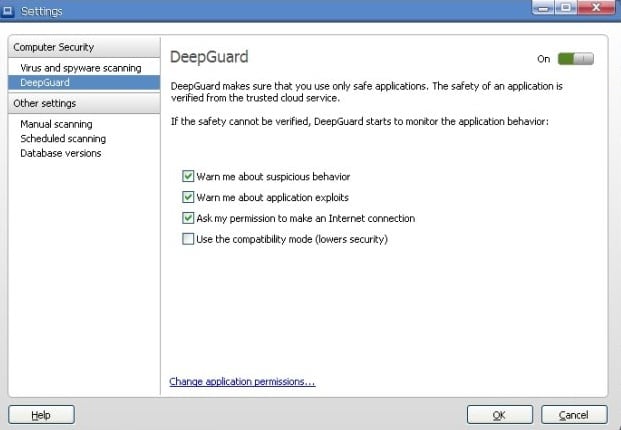The height and width of the screenshot is (430, 621).
Task: Open Change application permissions link
Action: coord(242,381)
